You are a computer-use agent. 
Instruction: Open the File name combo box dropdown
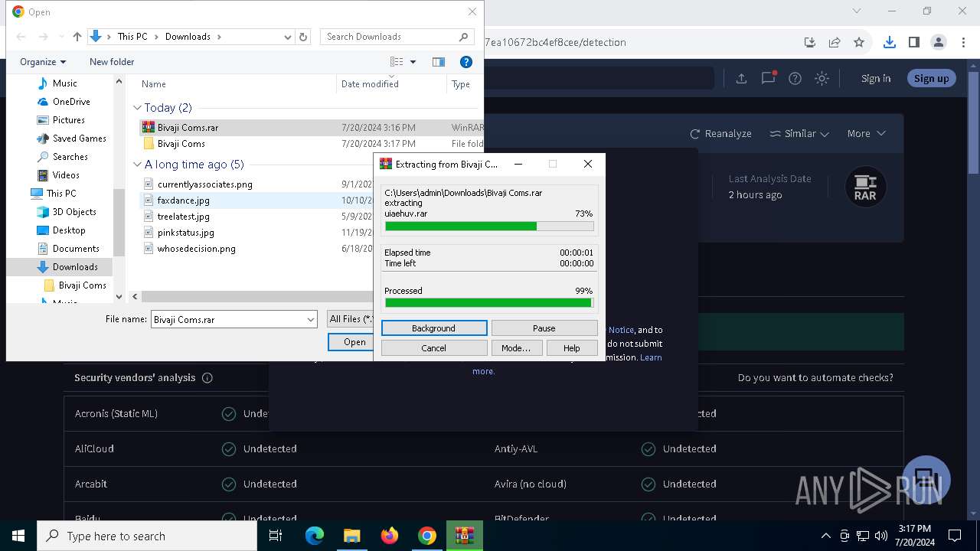pos(311,320)
